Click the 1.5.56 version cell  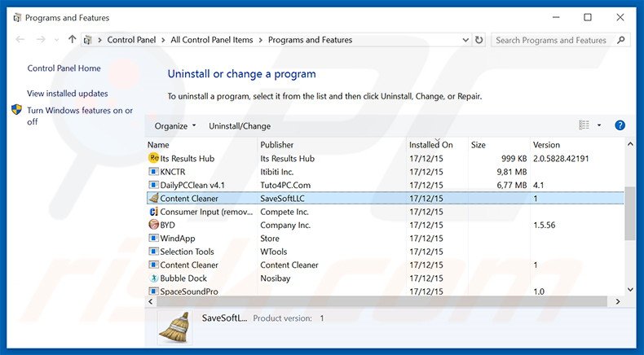[545, 225]
